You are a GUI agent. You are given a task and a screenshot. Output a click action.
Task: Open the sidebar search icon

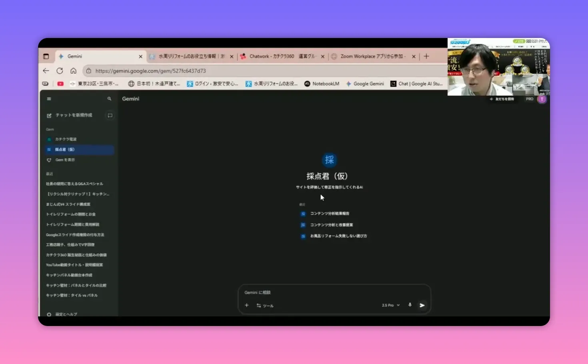[109, 98]
